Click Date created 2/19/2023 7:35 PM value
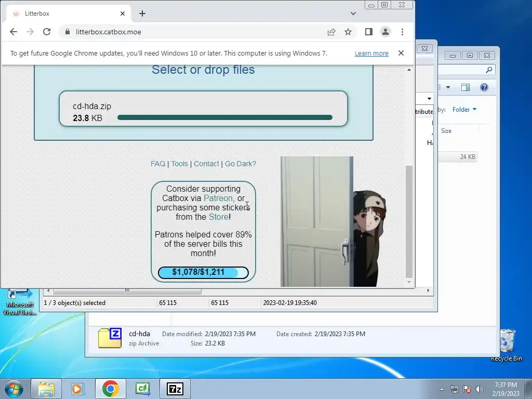 [x=340, y=334]
